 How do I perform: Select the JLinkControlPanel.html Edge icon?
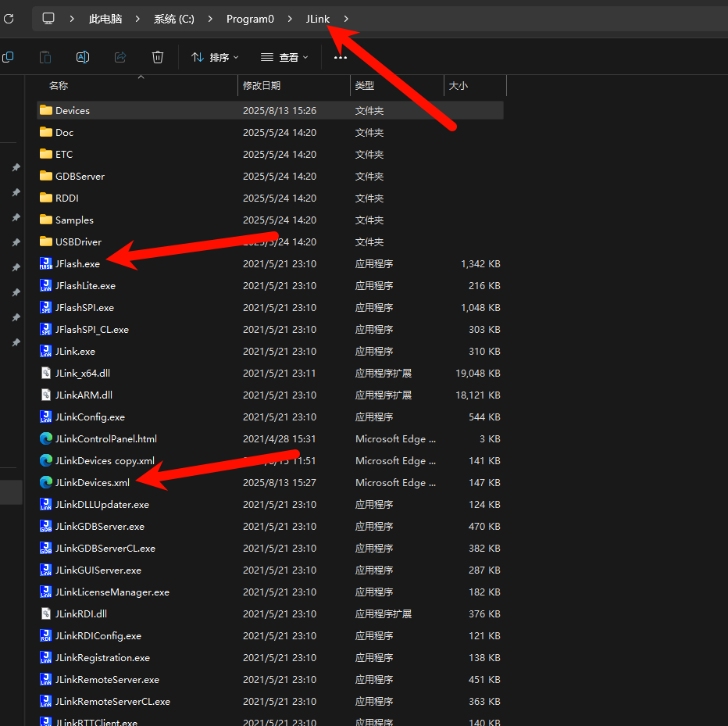(x=46, y=438)
